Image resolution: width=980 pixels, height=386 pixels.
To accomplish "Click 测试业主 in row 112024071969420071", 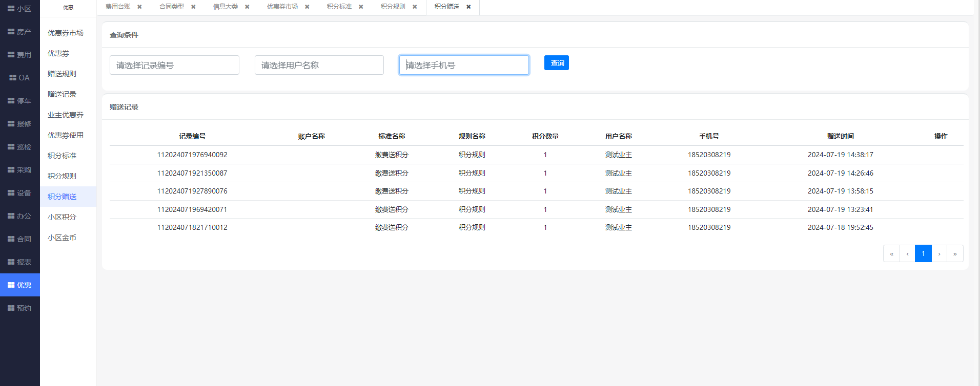I will 618,209.
